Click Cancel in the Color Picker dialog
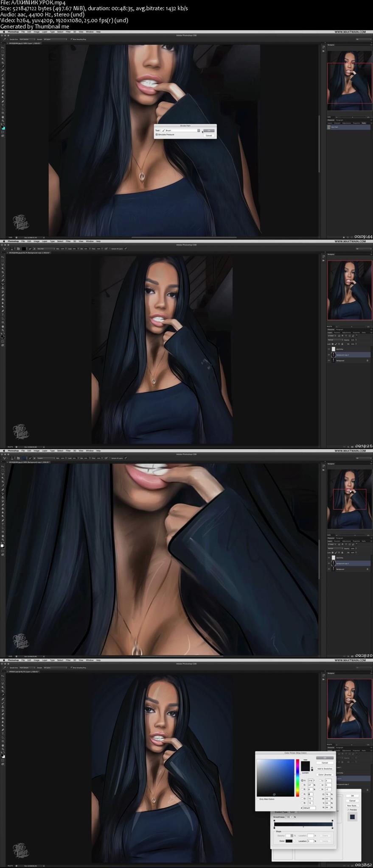Viewport: 373px width, 868px height. [325, 763]
